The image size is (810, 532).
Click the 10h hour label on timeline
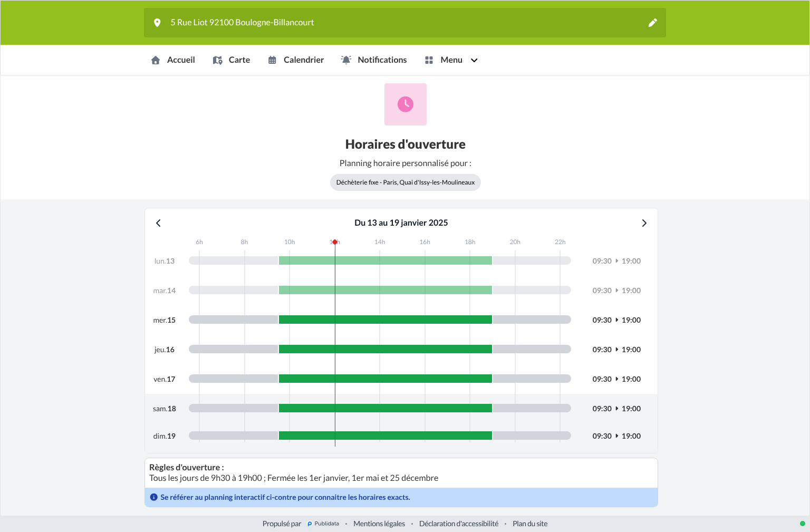[290, 242]
